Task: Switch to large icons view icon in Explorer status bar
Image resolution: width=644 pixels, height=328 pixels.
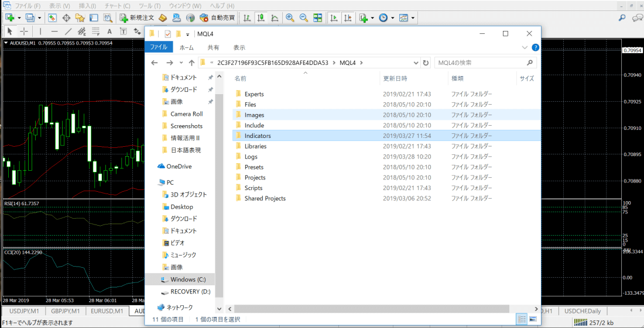Action: pos(533,319)
